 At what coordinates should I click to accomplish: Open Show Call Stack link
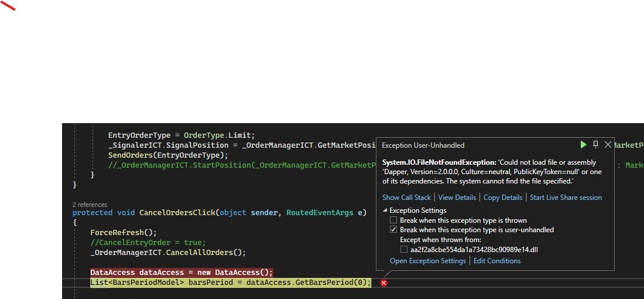pos(407,198)
